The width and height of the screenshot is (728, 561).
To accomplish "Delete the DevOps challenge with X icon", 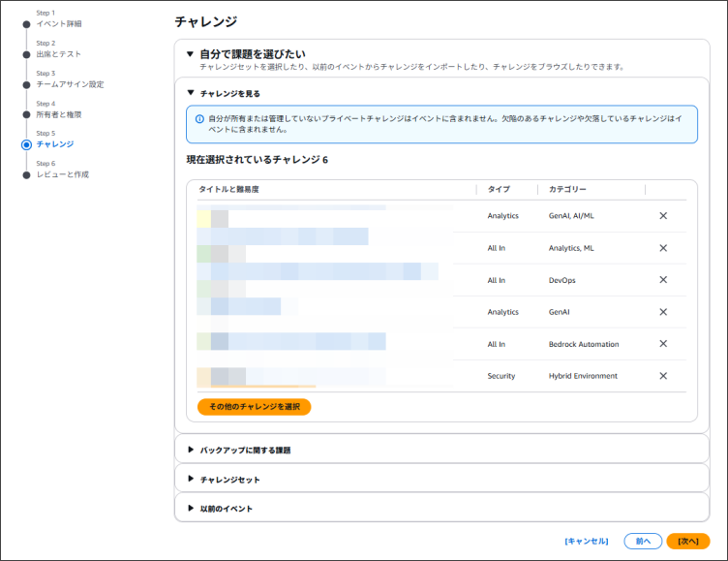I will pyautogui.click(x=663, y=280).
